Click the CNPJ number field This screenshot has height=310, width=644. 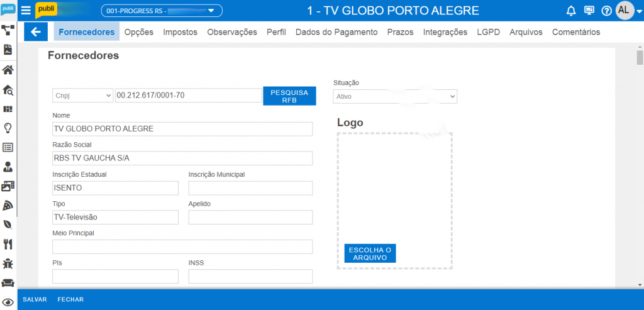coord(189,95)
